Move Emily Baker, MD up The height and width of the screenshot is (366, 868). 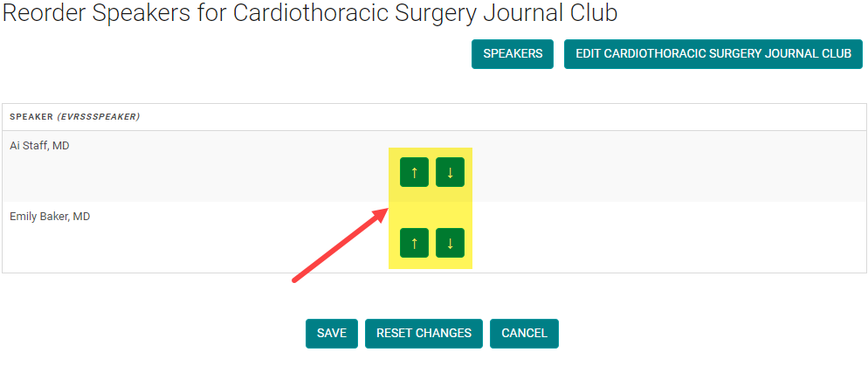pyautogui.click(x=414, y=243)
